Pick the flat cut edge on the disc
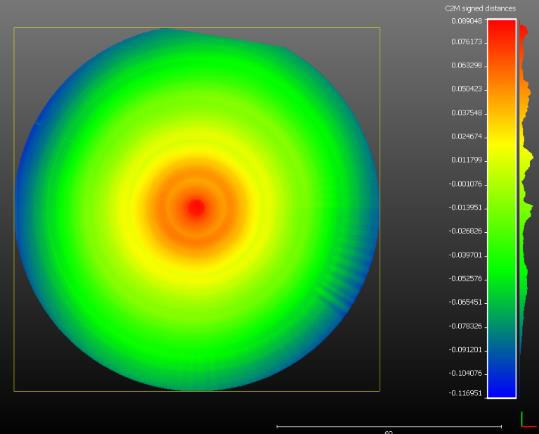The height and width of the screenshot is (434, 539). point(223,37)
